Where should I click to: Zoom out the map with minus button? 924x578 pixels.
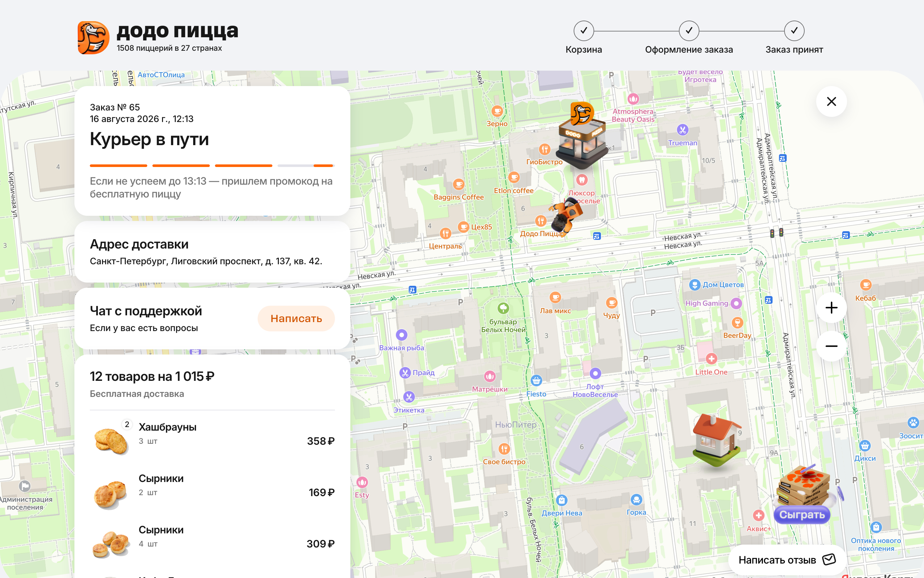coord(831,346)
